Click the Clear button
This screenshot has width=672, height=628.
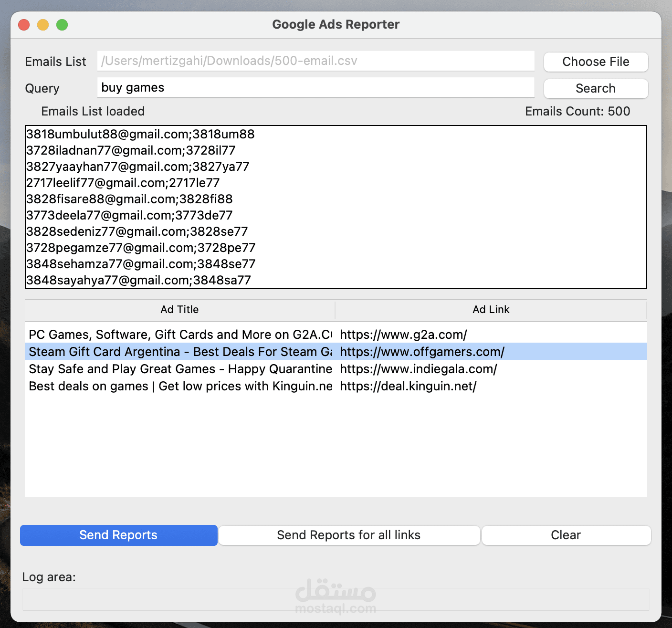tap(566, 535)
